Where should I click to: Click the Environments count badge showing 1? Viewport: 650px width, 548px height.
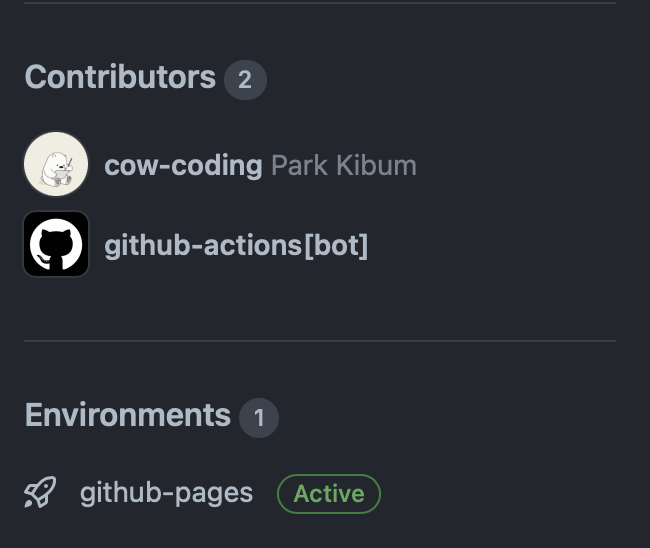(259, 417)
